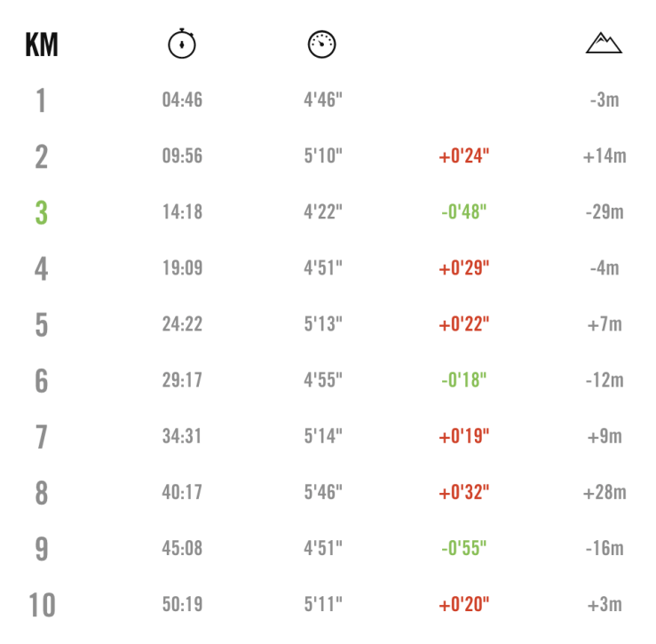Click elapsed time 24:22 at kilometer 5
656x644 pixels.
click(x=182, y=324)
